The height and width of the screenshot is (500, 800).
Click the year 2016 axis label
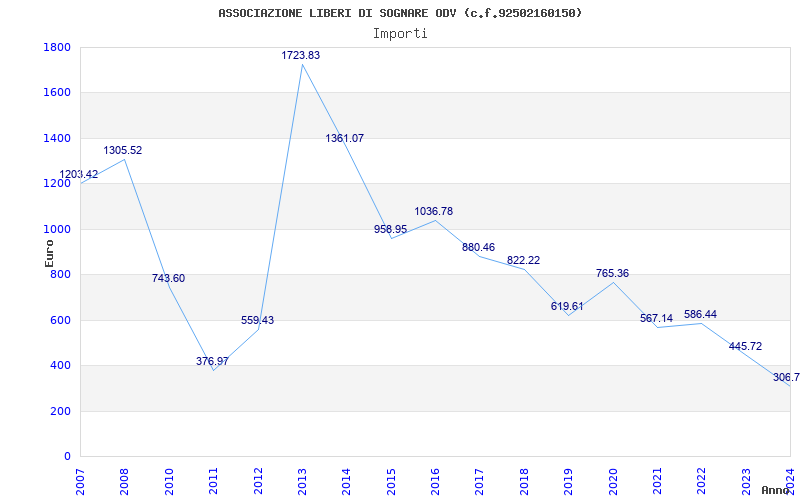(435, 482)
